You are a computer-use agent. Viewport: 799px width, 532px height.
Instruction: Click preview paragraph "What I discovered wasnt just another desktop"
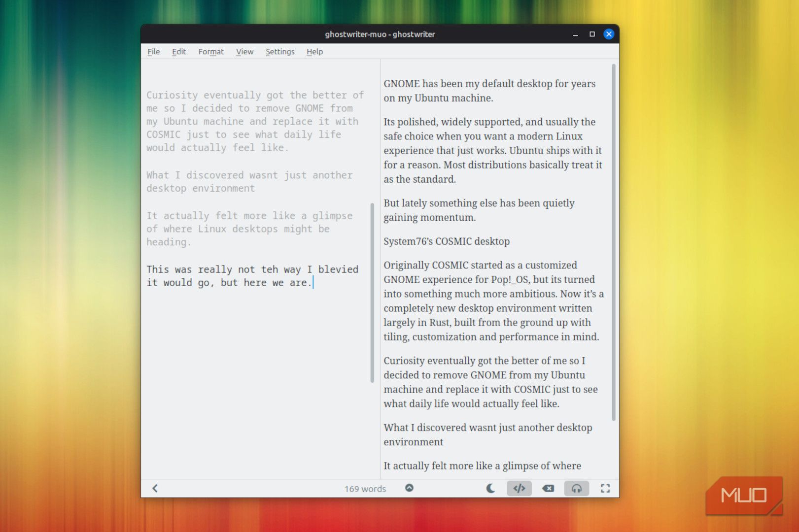(x=488, y=434)
